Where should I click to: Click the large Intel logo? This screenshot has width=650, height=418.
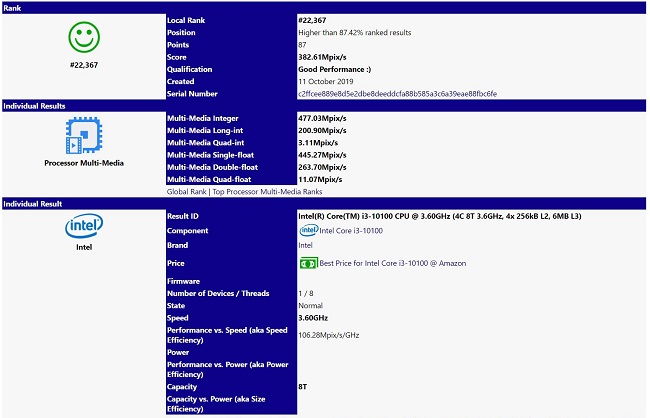click(x=84, y=226)
